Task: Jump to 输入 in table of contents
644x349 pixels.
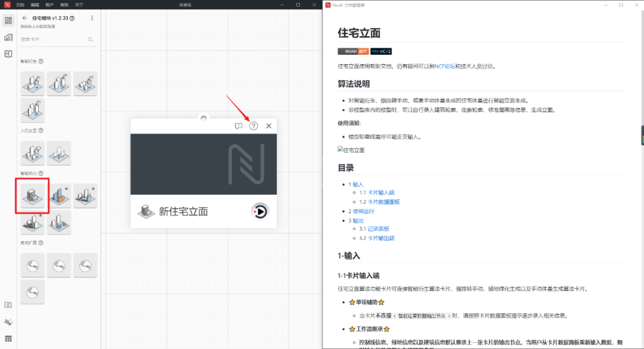Action: click(x=358, y=185)
